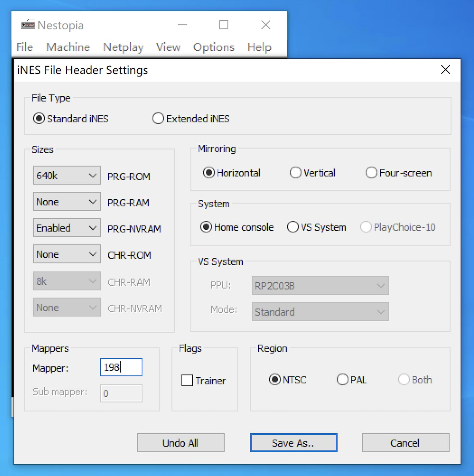474x476 pixels.
Task: Open the PPU RP2C03B dropdown
Action: click(x=320, y=286)
